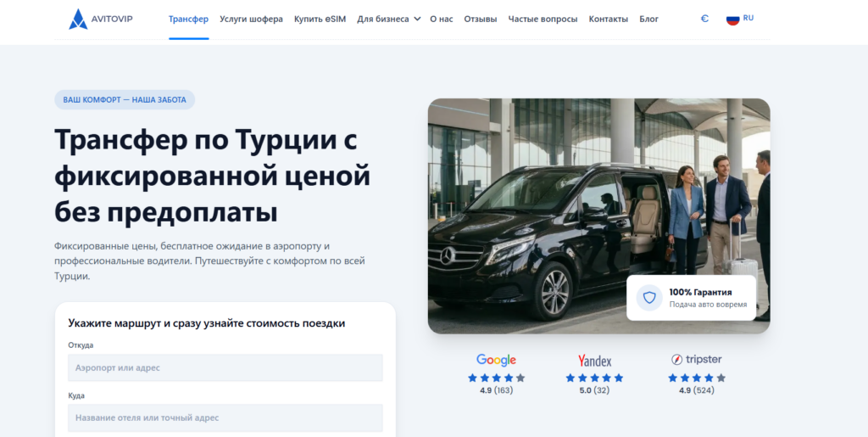Screen dimensions: 868x437
Task: Click the star rating under Tripster
Action: (x=697, y=378)
